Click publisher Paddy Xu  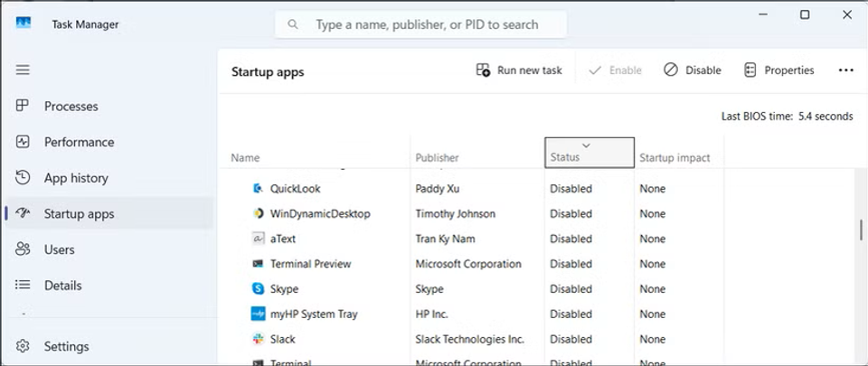coord(438,189)
